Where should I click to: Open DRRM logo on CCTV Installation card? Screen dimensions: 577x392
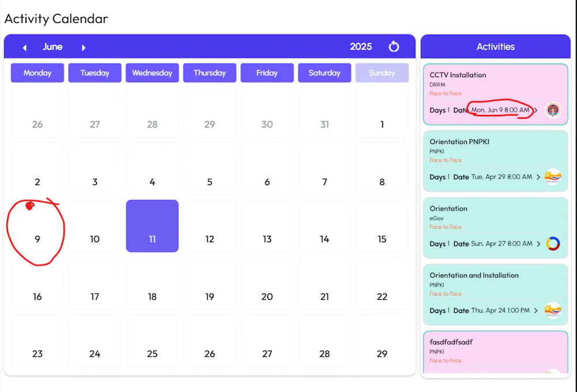553,110
